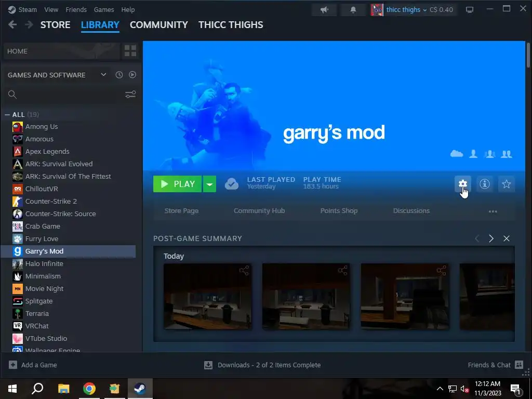This screenshot has height=399, width=532.
Task: Open Google Chrome from taskbar
Action: [x=89, y=389]
